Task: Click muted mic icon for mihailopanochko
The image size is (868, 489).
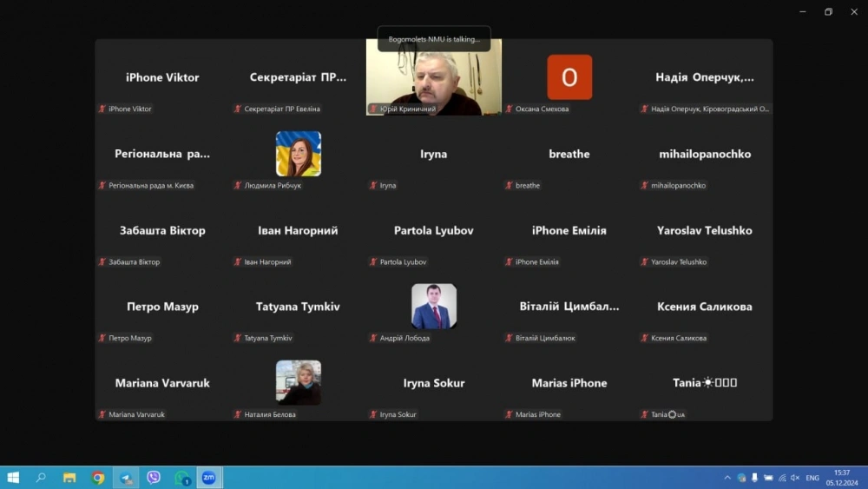Action: (644, 186)
